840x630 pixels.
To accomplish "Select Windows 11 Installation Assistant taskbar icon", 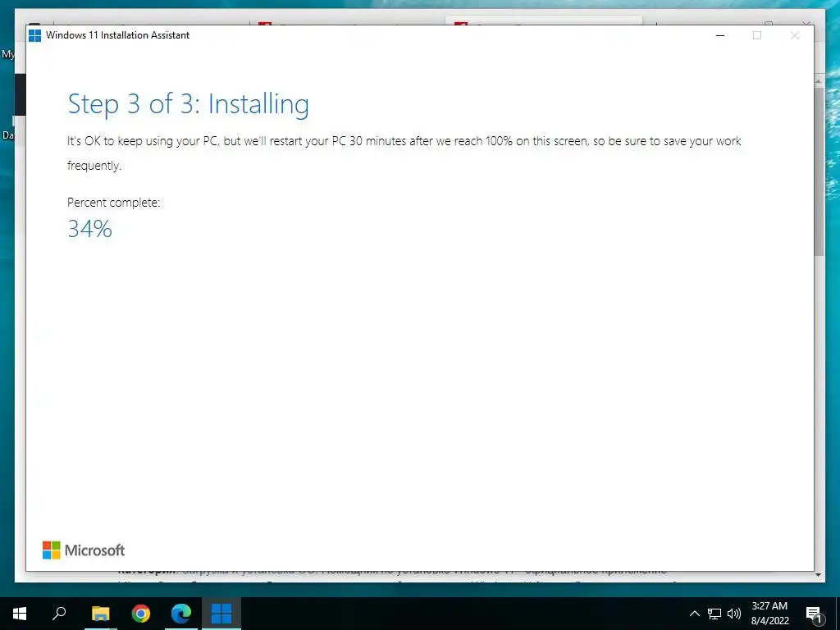I will pyautogui.click(x=221, y=614).
